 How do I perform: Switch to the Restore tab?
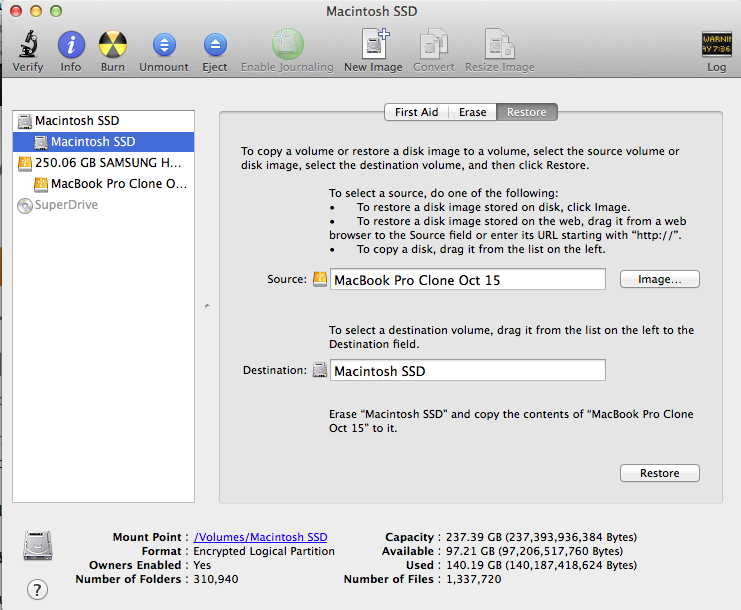pyautogui.click(x=526, y=112)
